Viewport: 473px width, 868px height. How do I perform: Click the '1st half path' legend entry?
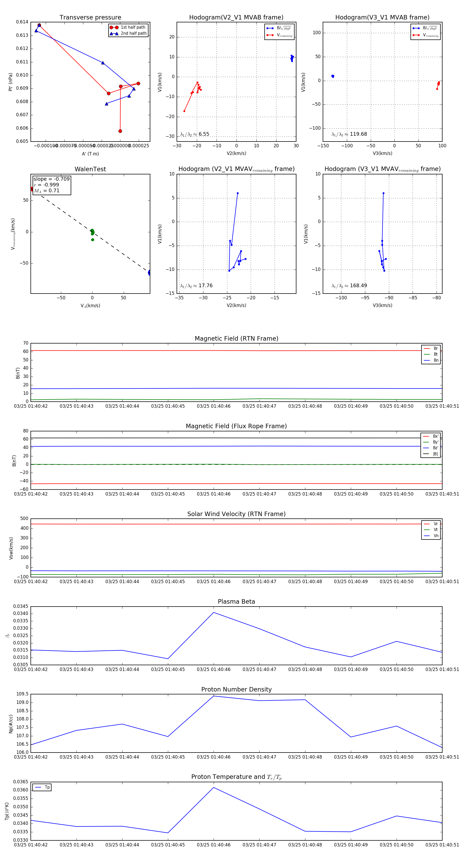tap(133, 27)
